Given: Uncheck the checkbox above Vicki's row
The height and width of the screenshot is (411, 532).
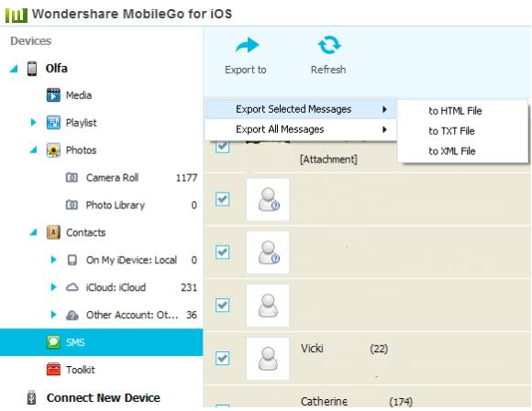Looking at the screenshot, I should 223,305.
